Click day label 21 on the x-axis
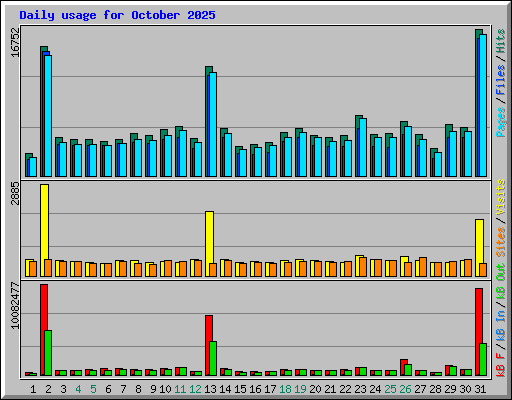Screen dimensions: 512x400 330,389
